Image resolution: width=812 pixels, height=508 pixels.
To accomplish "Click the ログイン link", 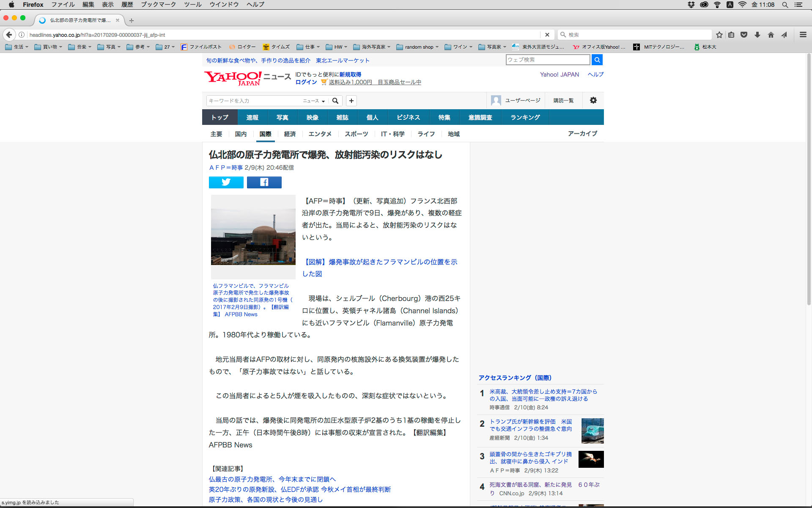I will tap(306, 82).
